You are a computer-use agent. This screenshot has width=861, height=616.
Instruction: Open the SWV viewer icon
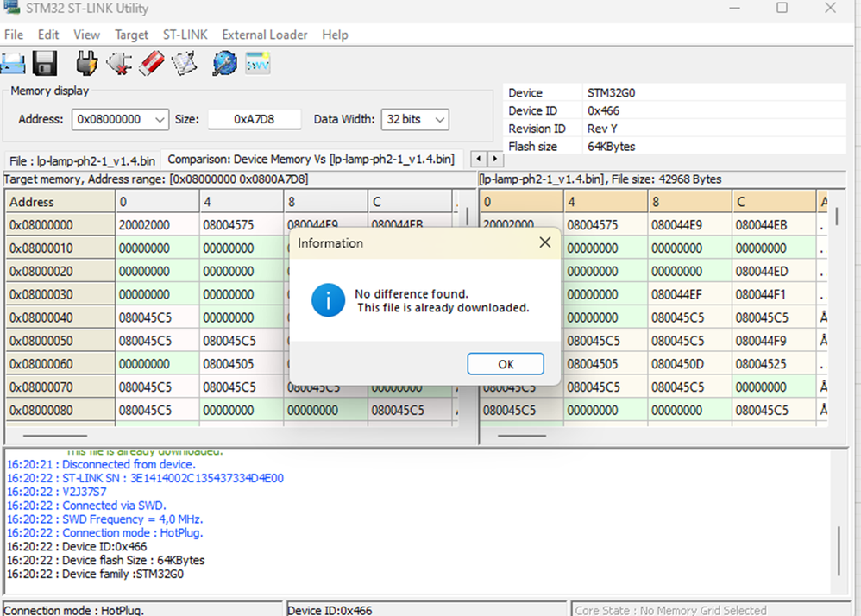[x=258, y=63]
